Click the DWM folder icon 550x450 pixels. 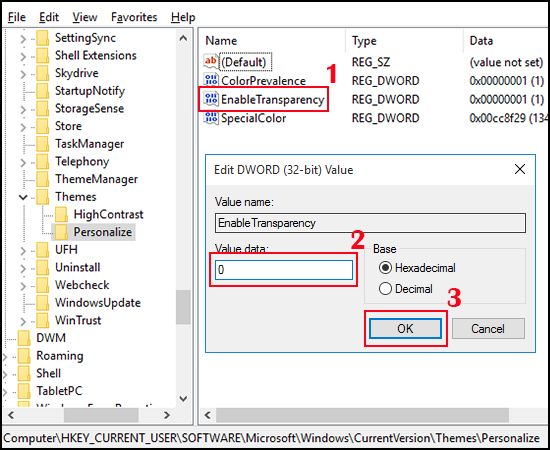25,338
